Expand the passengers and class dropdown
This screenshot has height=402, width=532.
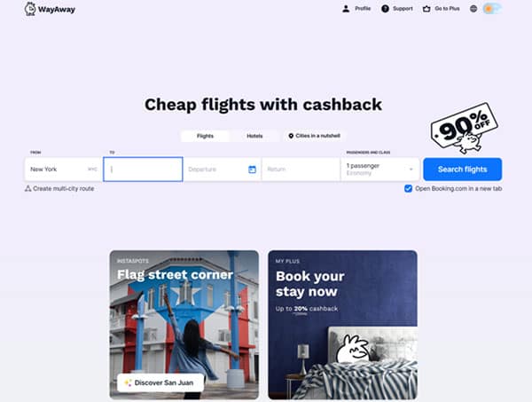coord(380,169)
